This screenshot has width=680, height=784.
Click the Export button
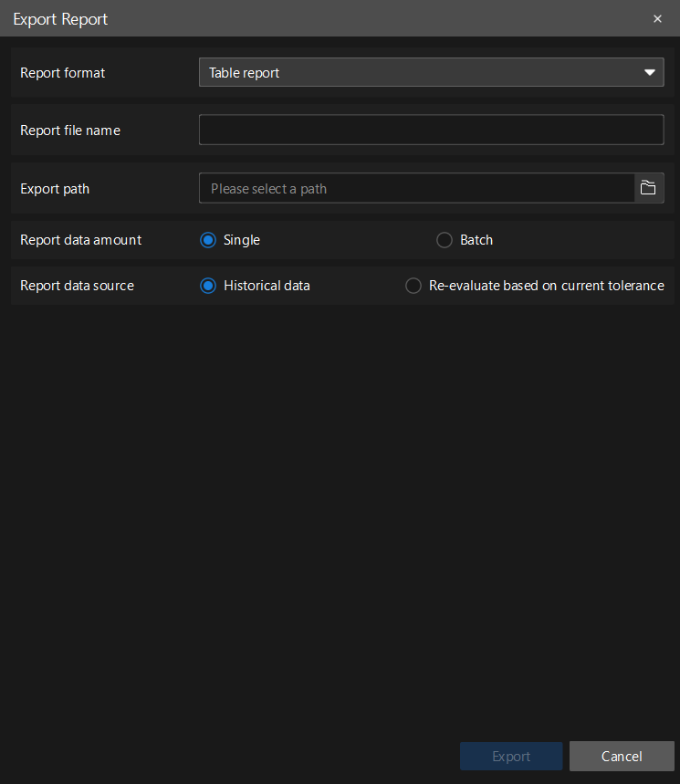510,756
